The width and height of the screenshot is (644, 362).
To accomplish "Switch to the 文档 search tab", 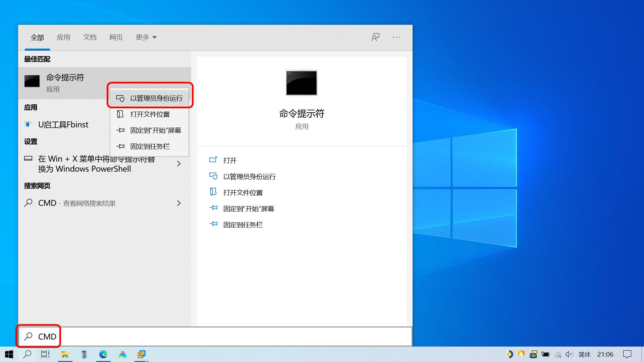I will [89, 37].
